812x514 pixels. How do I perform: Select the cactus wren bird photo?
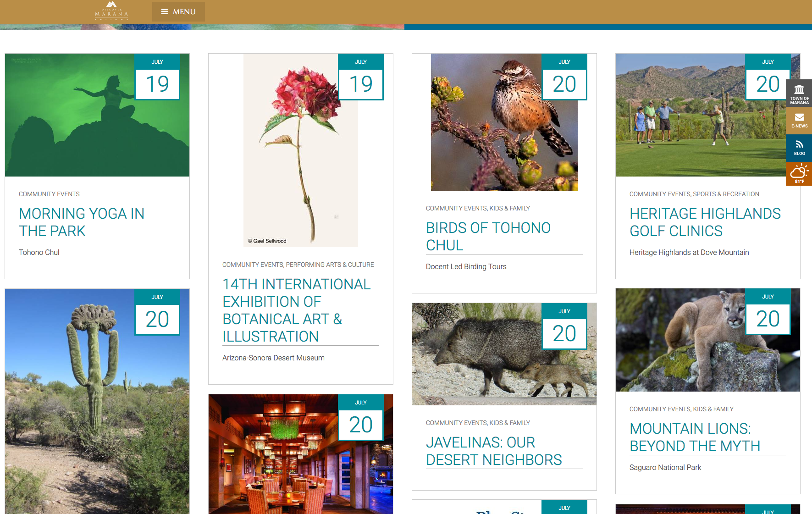pos(504,122)
